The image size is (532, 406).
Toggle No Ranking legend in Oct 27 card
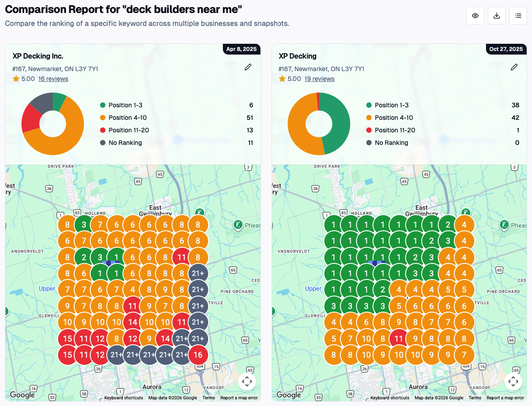tap(387, 143)
